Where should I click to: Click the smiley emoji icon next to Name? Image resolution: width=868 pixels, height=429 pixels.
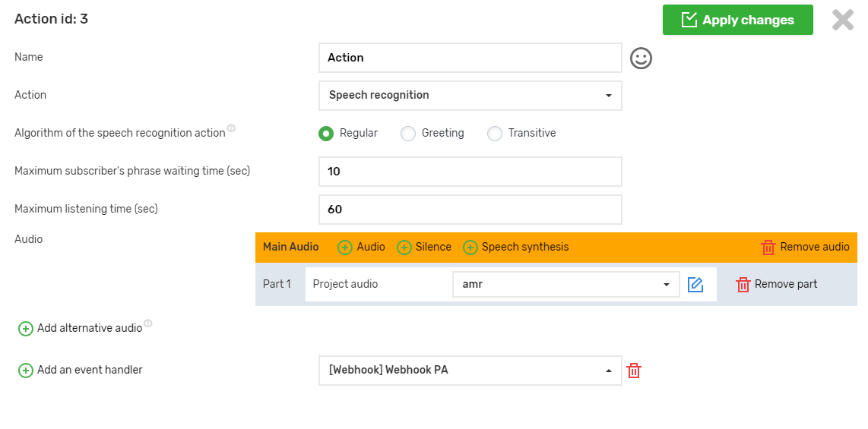point(641,58)
